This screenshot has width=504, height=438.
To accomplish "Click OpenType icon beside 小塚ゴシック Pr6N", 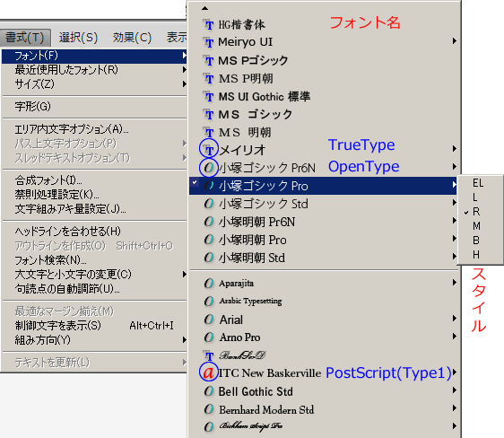I will (x=209, y=168).
